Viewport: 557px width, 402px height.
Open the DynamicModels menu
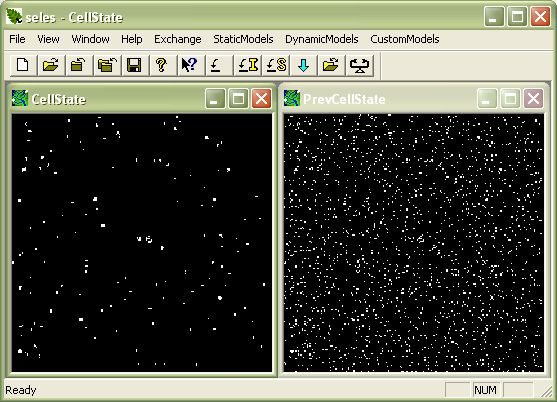321,39
